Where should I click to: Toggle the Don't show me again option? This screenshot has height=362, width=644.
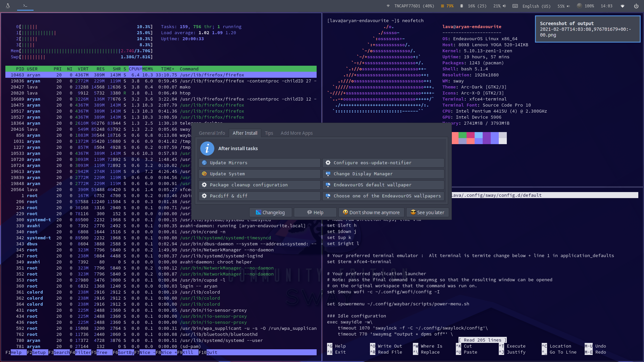tap(372, 212)
